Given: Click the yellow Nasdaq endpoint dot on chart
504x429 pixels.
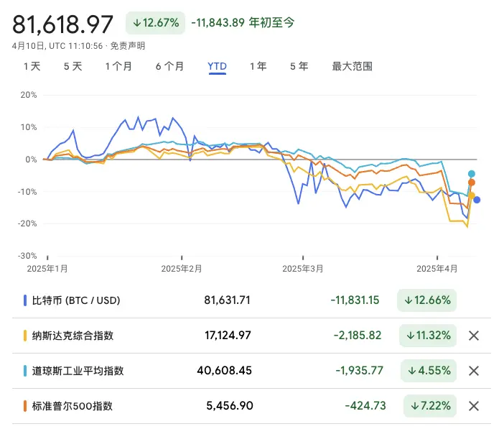Looking at the screenshot, I should pyautogui.click(x=472, y=195).
